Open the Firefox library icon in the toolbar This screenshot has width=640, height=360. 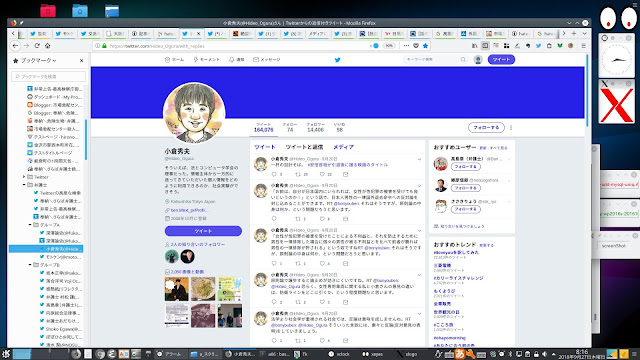(x=474, y=46)
